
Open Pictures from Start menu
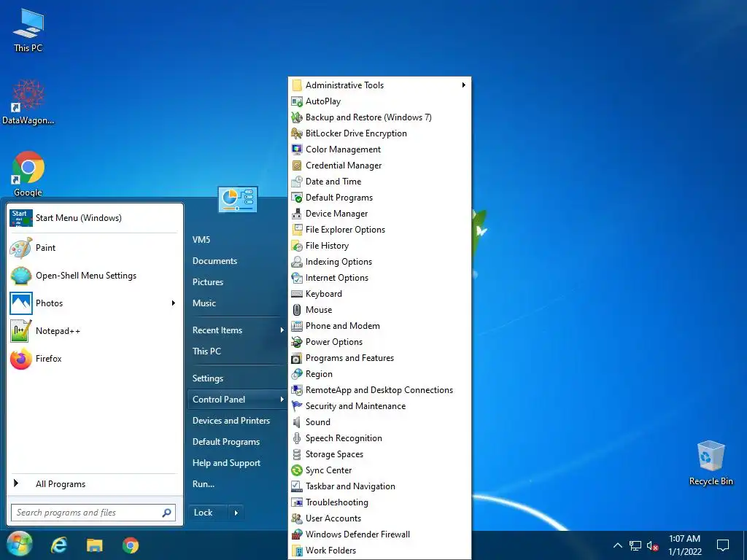(208, 282)
